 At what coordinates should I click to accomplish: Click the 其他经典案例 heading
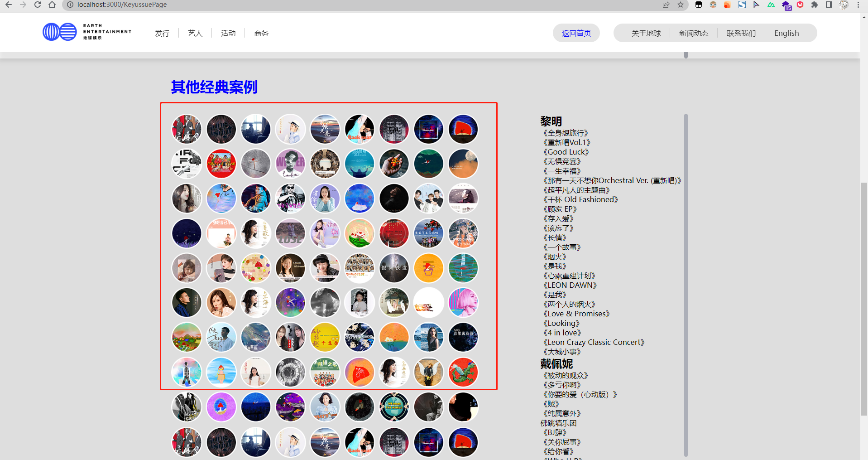click(215, 87)
